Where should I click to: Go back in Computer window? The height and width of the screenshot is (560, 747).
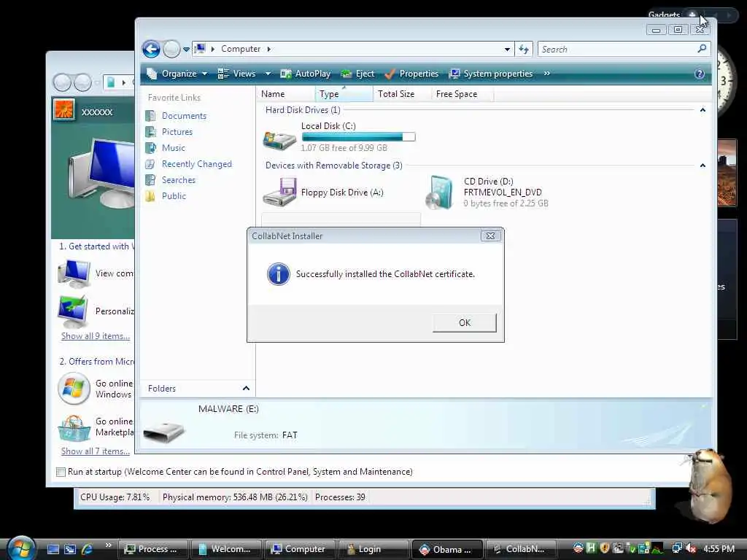coord(151,49)
